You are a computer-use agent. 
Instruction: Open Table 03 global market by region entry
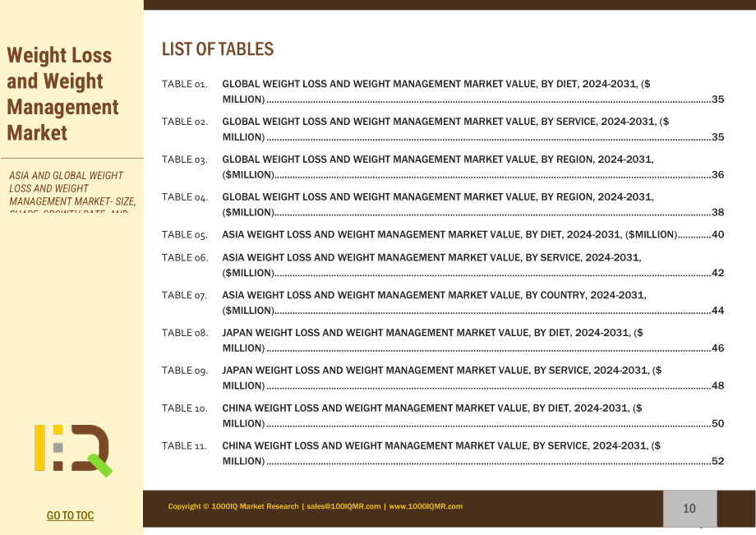pos(443,167)
